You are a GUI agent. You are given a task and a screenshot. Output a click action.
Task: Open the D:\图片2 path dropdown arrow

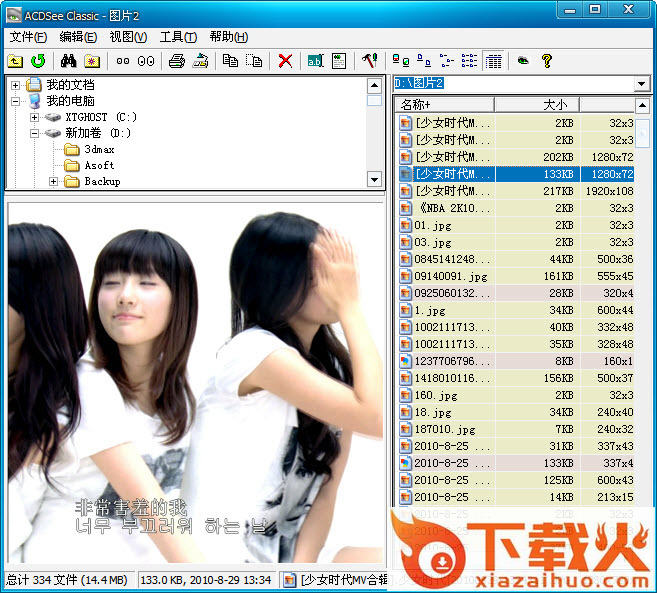(x=642, y=83)
